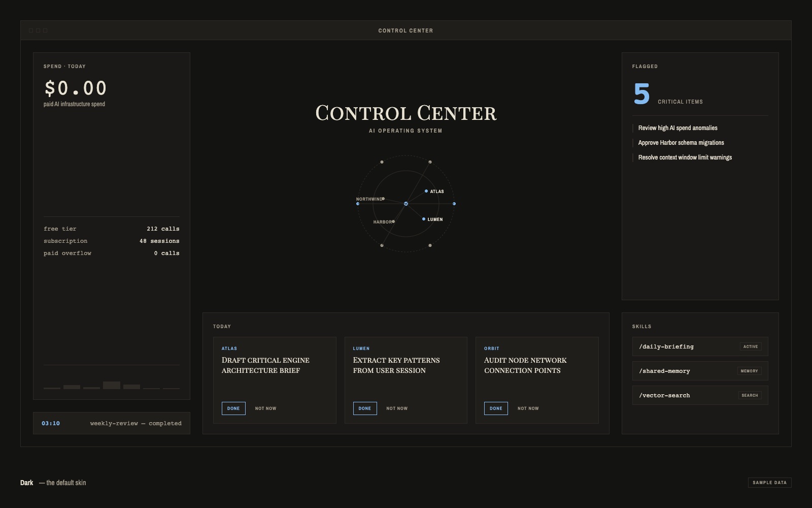The image size is (812, 508).
Task: Mark Orbit audit network task as Done
Action: coord(496,408)
